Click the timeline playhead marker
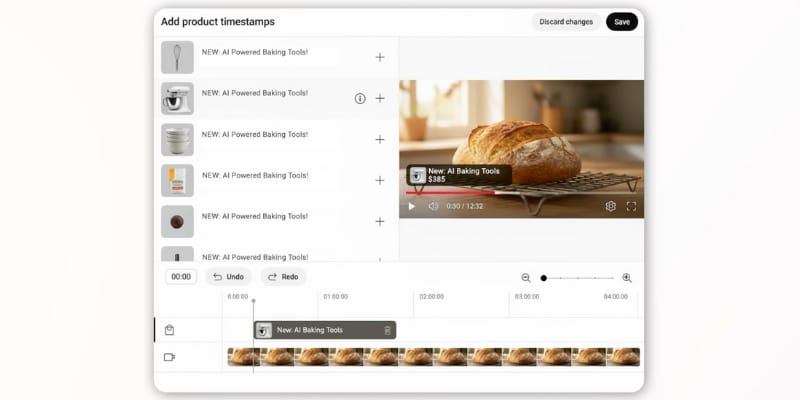This screenshot has width=800, height=400. click(x=254, y=301)
